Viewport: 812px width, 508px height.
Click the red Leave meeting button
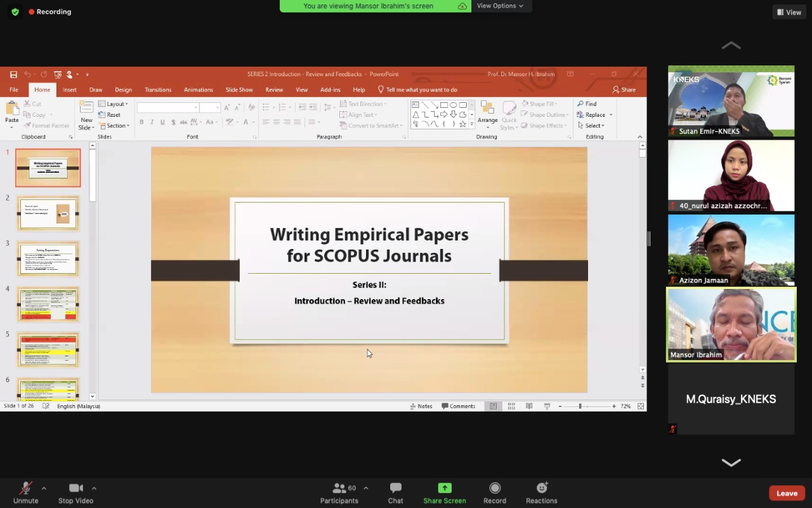point(787,493)
